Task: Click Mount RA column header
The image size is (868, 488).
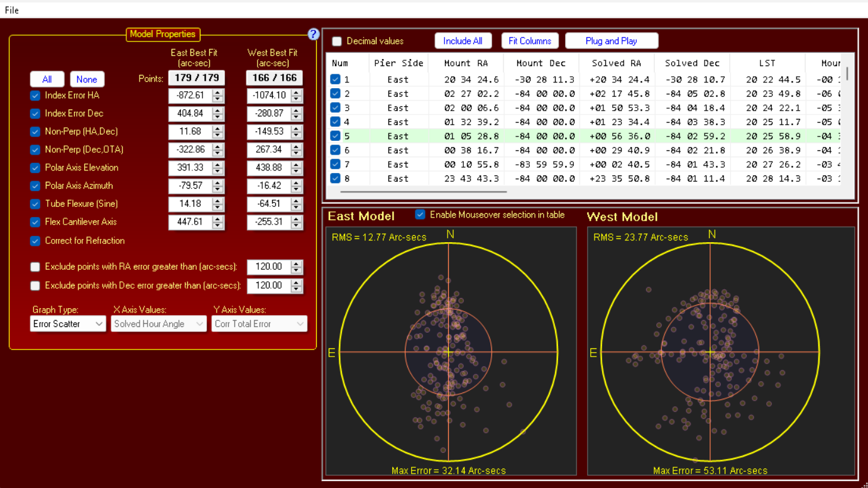Action: [x=466, y=63]
